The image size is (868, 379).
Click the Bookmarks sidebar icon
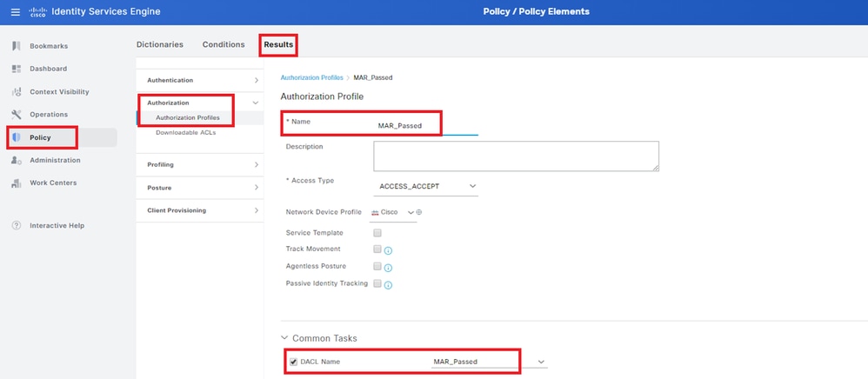tap(16, 46)
